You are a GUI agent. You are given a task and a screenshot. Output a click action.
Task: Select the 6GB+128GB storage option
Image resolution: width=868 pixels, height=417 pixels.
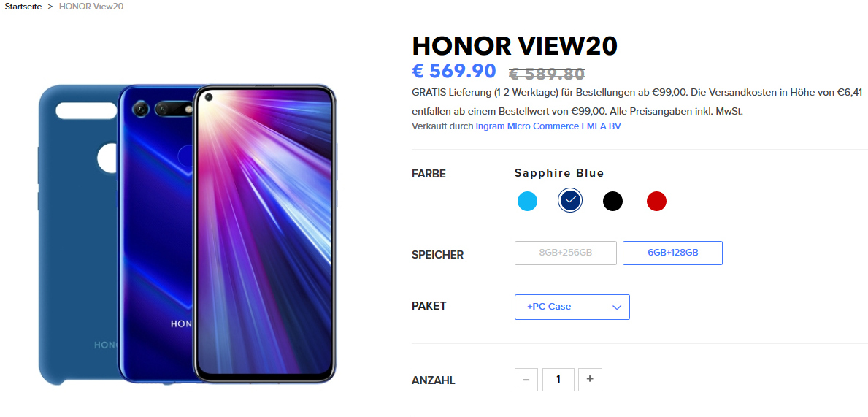click(672, 253)
